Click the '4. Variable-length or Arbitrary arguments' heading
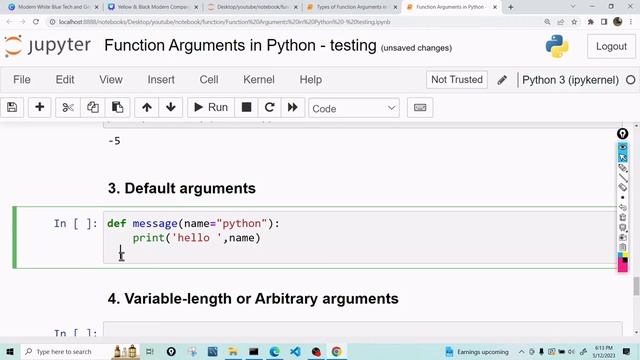This screenshot has height=360, width=640. click(x=253, y=299)
